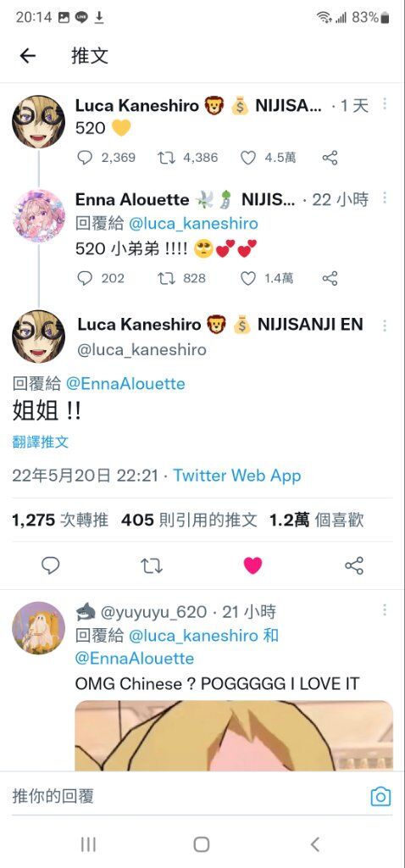Like Enna Alouette's 1.4萬 likes tweet

(248, 278)
